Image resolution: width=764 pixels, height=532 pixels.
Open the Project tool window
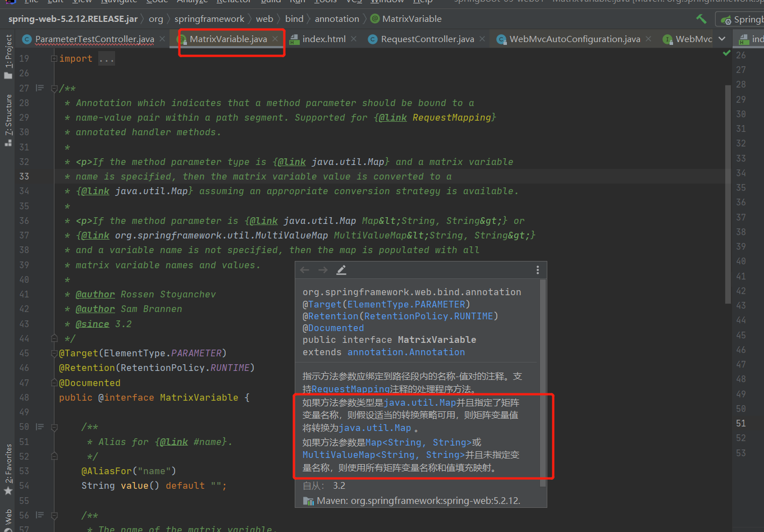pyautogui.click(x=8, y=57)
